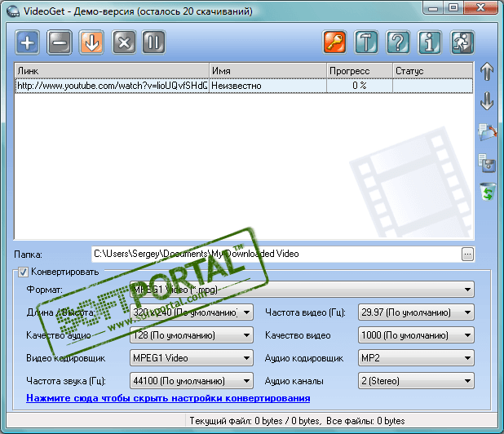Viewport: 504px width, 434px height.
Task: Open registration with the orange key icon
Action: pos(334,42)
